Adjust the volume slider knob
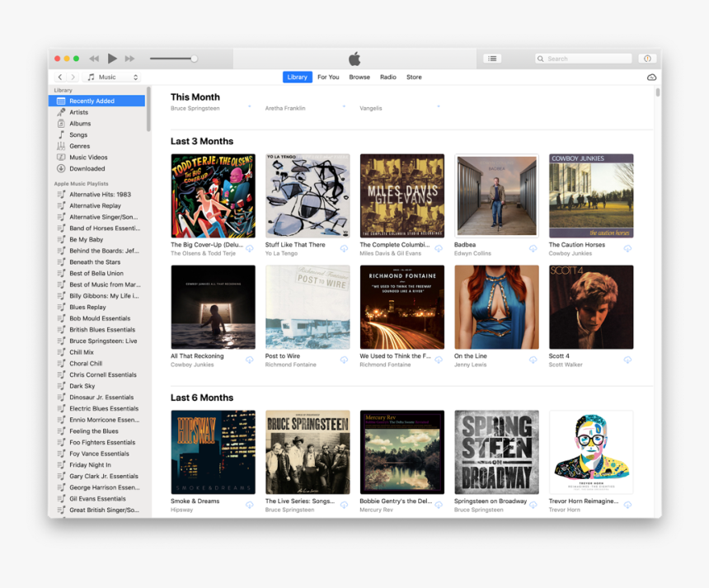 [x=194, y=59]
